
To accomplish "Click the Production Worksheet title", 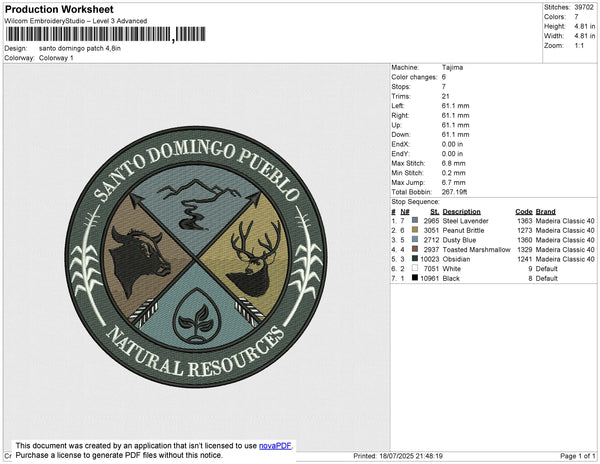I will pos(59,10).
